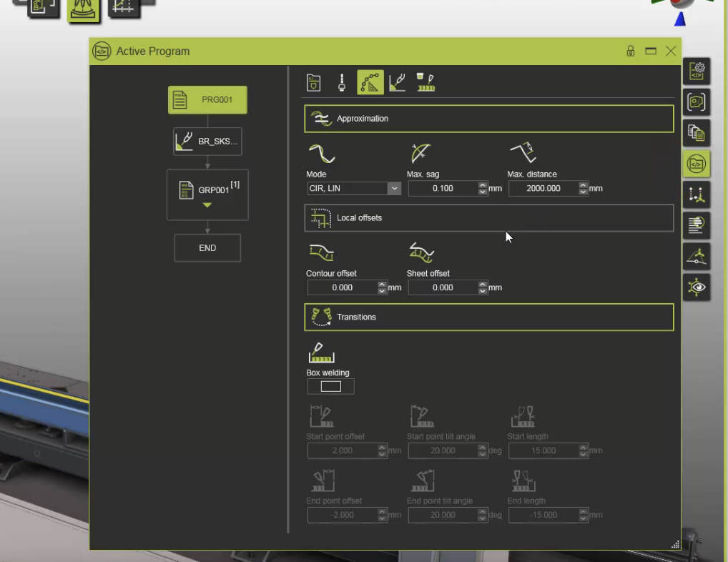Screen dimensions: 728x562
Task: Toggle the lock icon in Active Program titlebar
Action: tap(630, 51)
